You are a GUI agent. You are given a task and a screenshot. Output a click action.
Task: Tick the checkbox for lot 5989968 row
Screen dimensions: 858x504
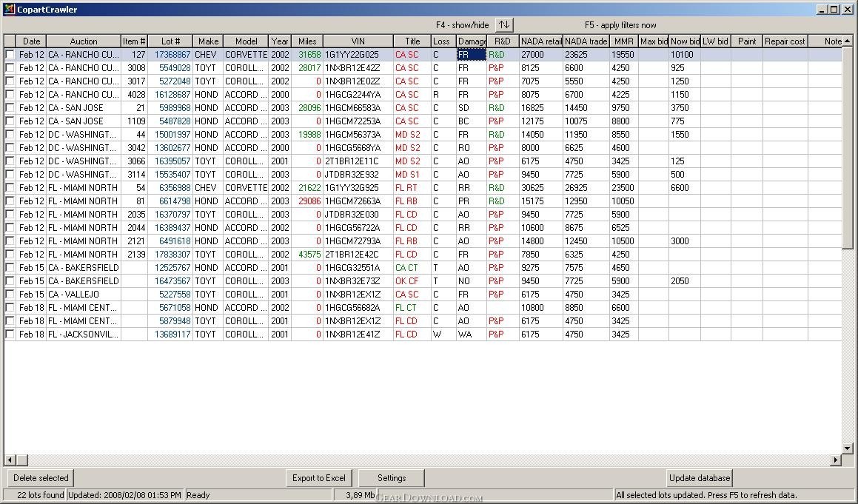point(10,108)
